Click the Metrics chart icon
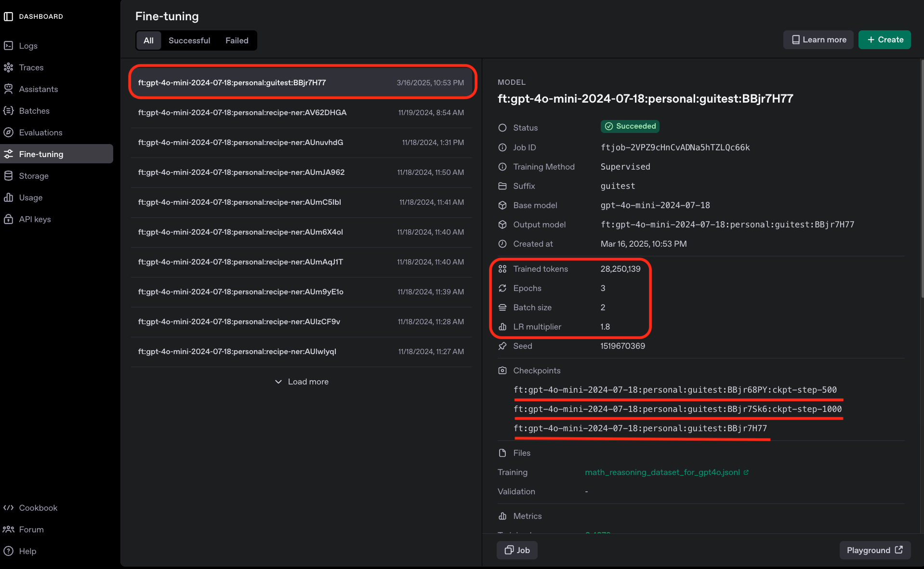 pyautogui.click(x=502, y=516)
